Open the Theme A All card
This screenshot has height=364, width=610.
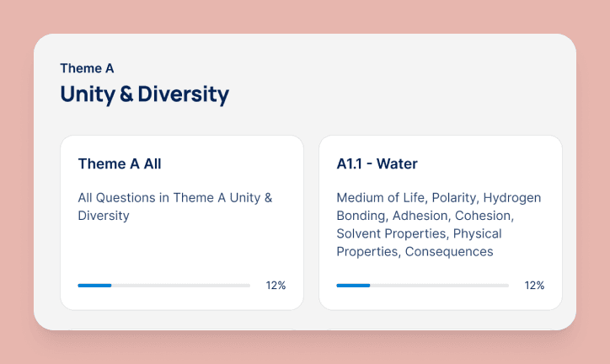(182, 222)
